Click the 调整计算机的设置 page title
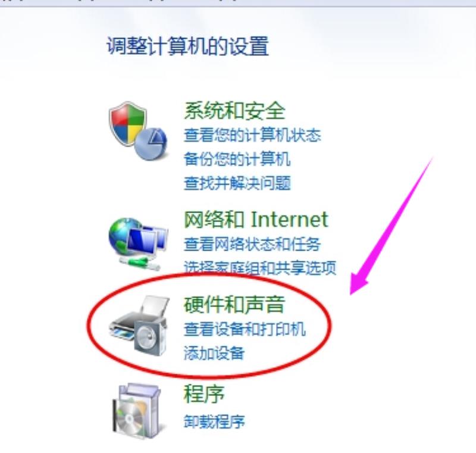Viewport: 476px width, 453px height. coord(187,46)
